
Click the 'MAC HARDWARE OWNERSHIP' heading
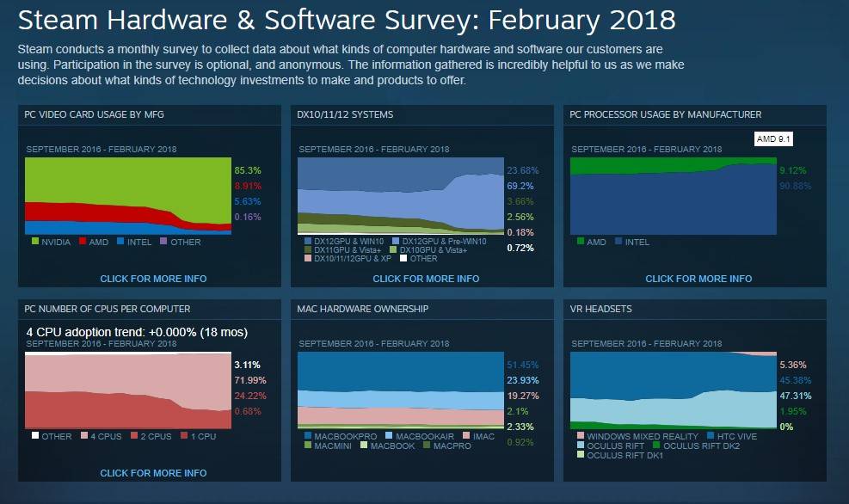click(363, 309)
